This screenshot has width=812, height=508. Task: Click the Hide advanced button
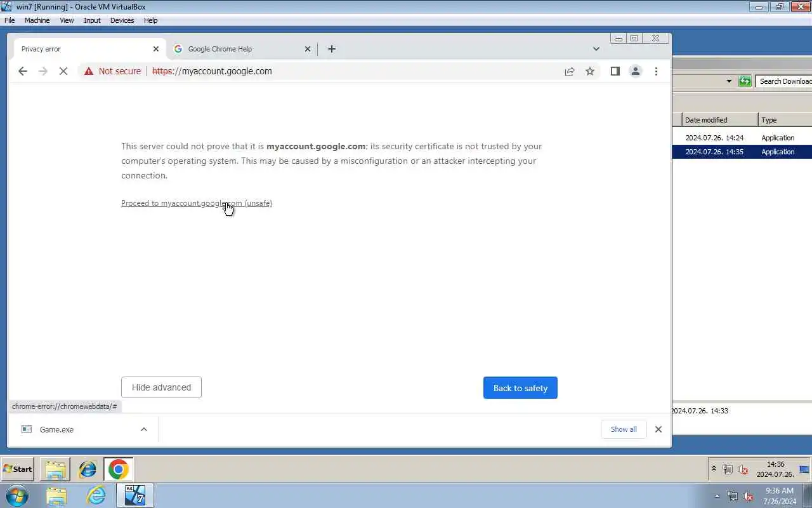(161, 387)
